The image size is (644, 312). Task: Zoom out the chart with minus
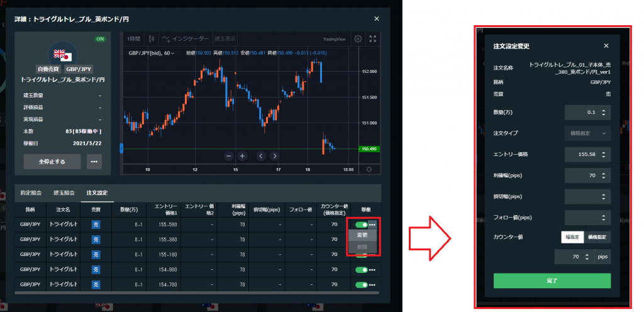pyautogui.click(x=229, y=156)
